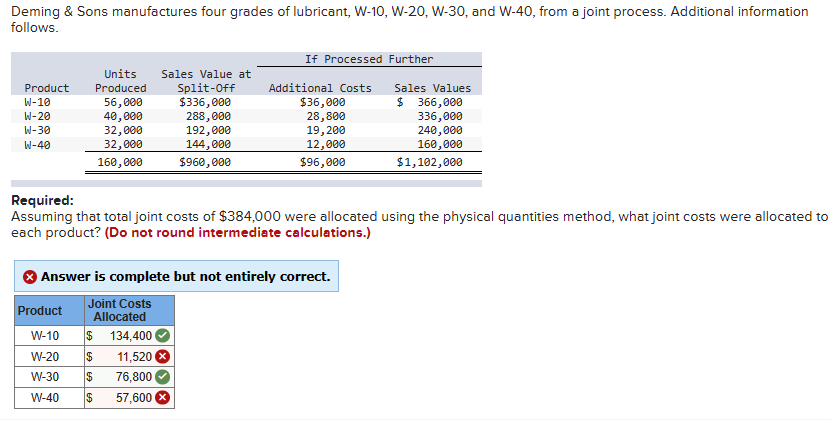Click the W-40 row label in answer table
831x422 pixels.
coord(45,398)
